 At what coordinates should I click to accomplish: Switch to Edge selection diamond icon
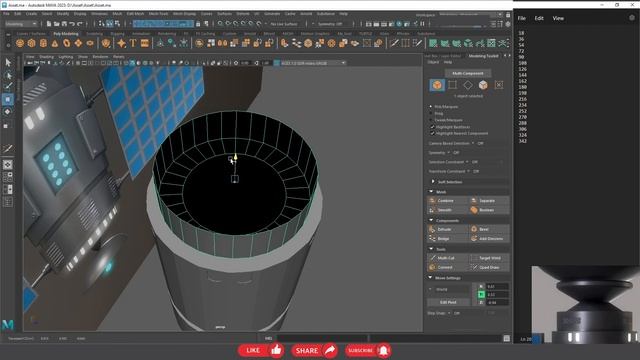468,85
